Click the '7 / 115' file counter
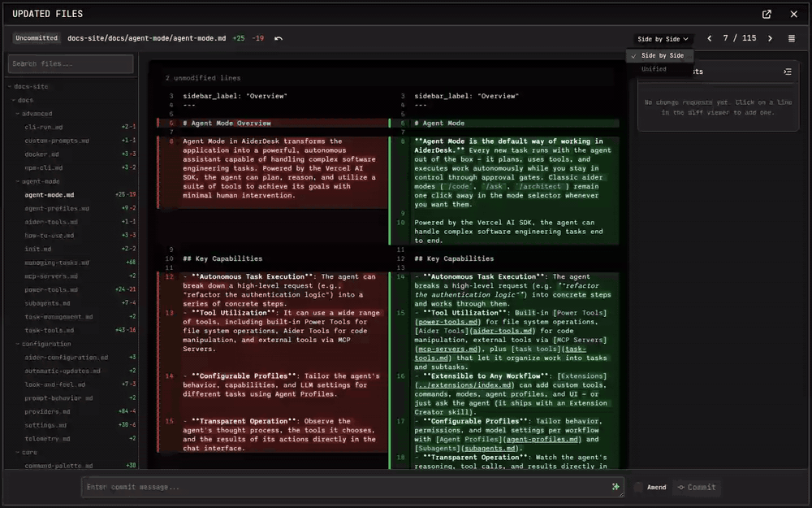This screenshot has width=812, height=508. (740, 38)
